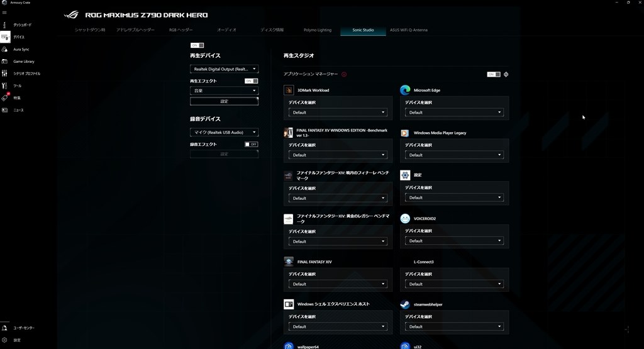Toggle the 再生エフェクト ON switch

pos(252,81)
